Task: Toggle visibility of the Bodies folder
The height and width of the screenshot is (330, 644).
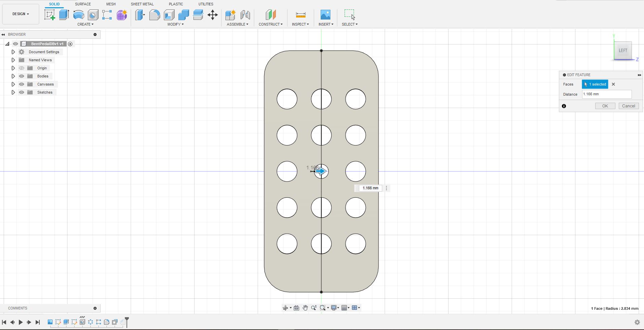Action: tap(21, 76)
